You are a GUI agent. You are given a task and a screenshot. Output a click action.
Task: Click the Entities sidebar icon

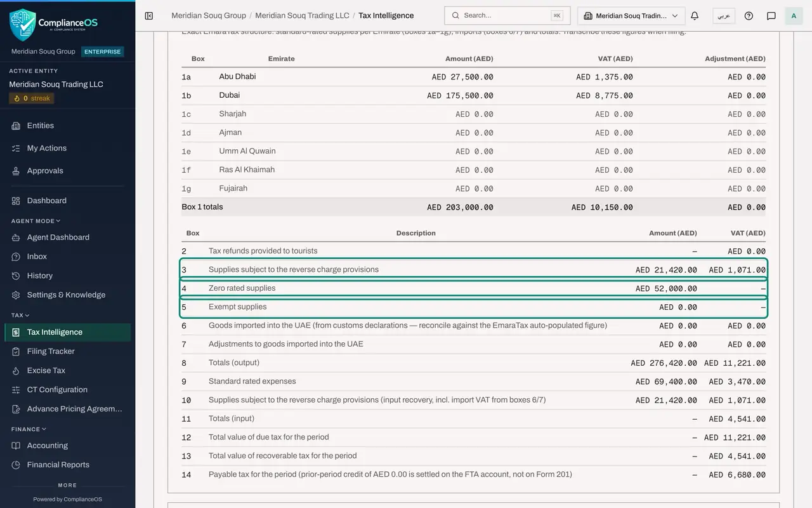(x=16, y=126)
